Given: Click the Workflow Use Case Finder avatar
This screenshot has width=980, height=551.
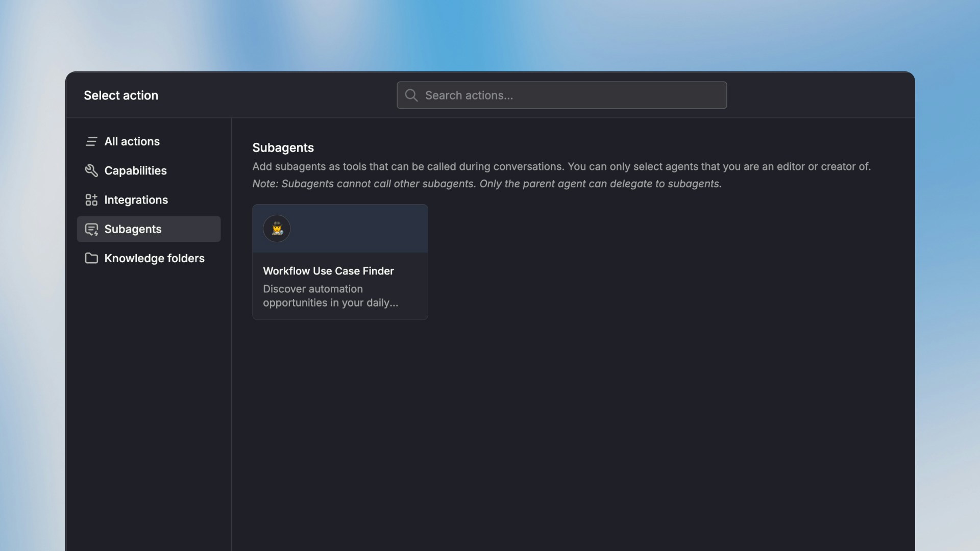Looking at the screenshot, I should click(277, 229).
